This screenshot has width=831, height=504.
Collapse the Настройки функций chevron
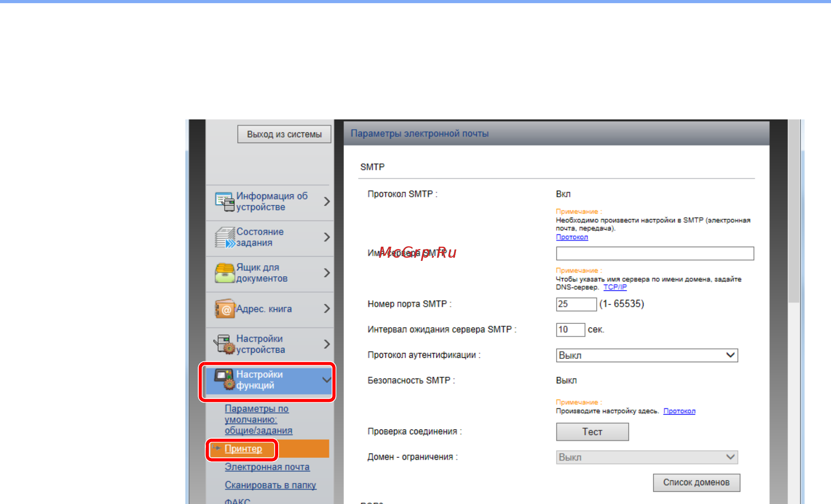click(327, 380)
